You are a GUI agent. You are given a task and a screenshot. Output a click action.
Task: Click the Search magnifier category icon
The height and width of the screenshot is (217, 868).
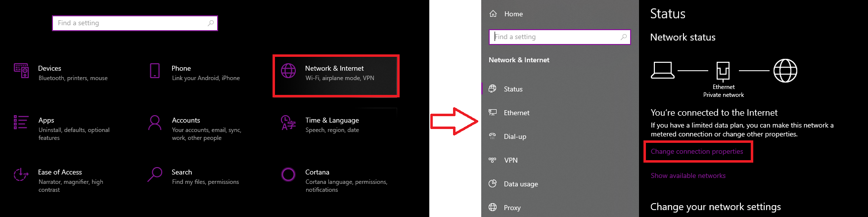155,174
